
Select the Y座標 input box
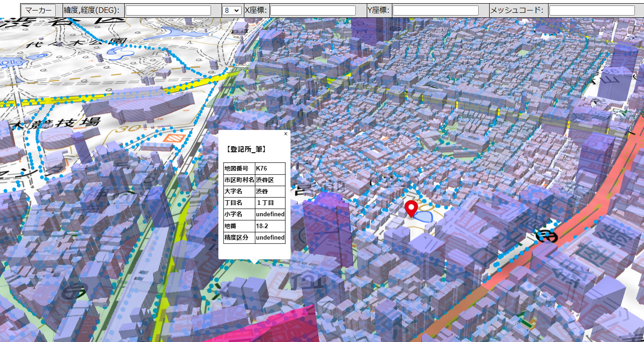click(435, 10)
